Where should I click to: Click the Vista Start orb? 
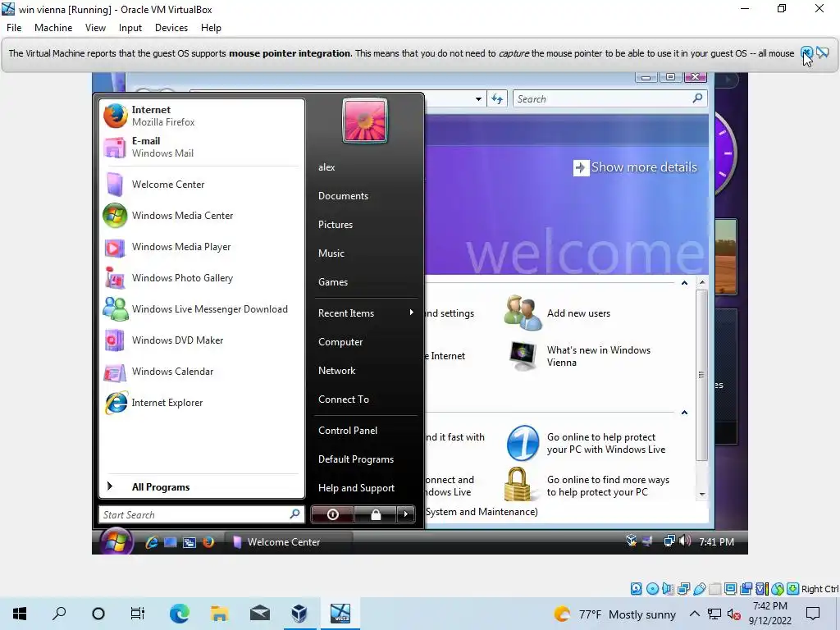click(x=116, y=541)
